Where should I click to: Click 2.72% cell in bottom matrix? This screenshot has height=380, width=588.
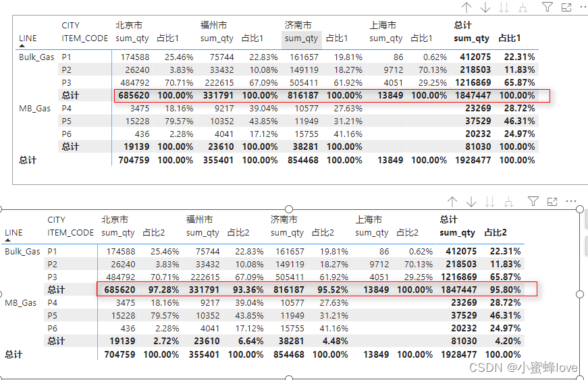pyautogui.click(x=166, y=341)
